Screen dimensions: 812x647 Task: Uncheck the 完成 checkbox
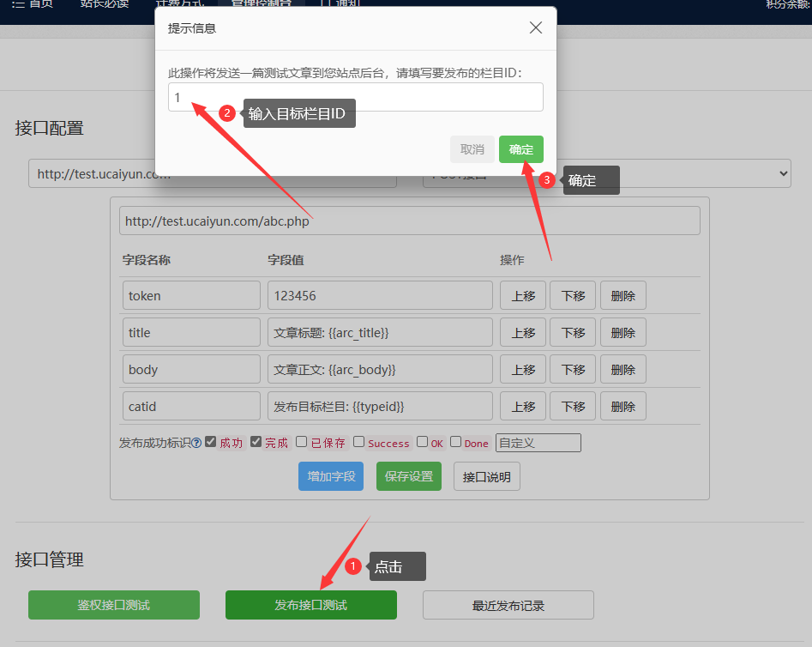pos(256,442)
